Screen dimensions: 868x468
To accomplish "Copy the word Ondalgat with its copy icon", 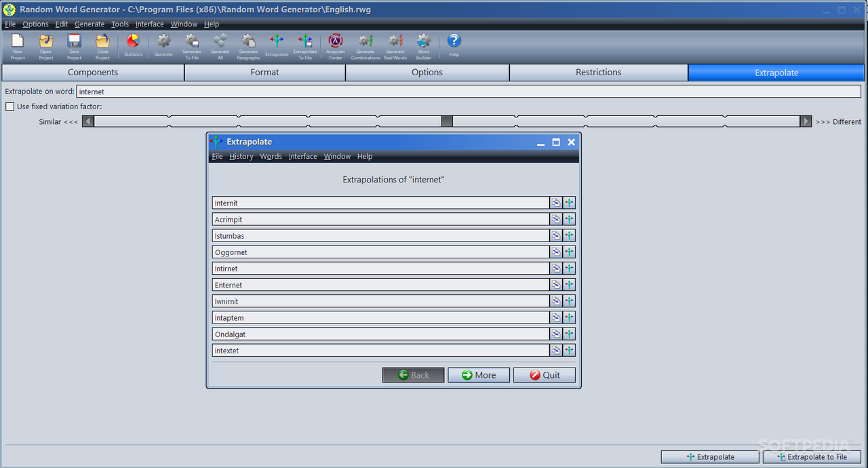I will [x=556, y=334].
